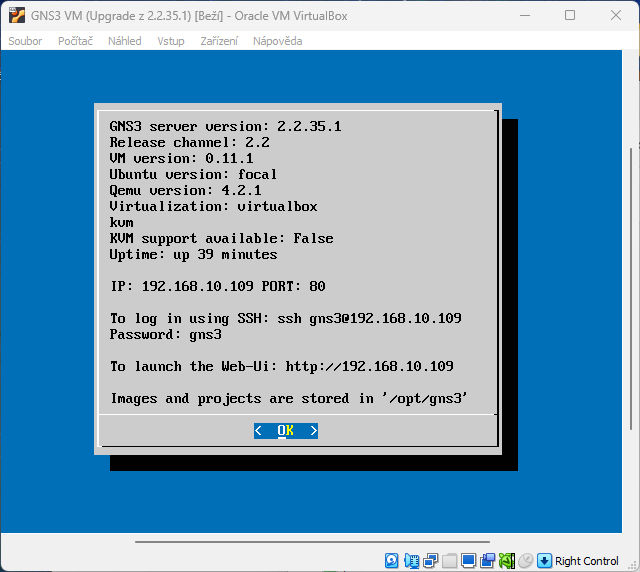Open the Soubor menu
The width and height of the screenshot is (640, 572).
pyautogui.click(x=25, y=41)
